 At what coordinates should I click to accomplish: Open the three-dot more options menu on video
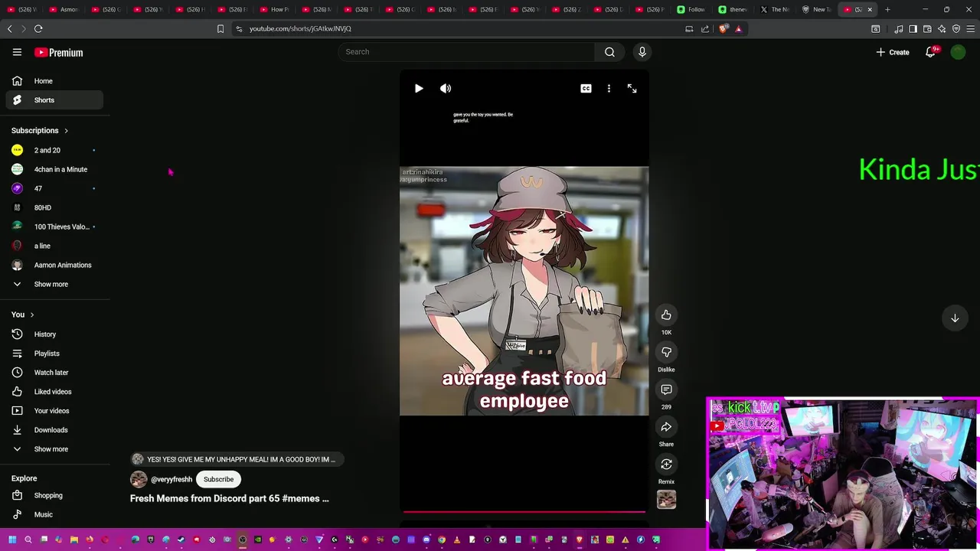click(609, 88)
